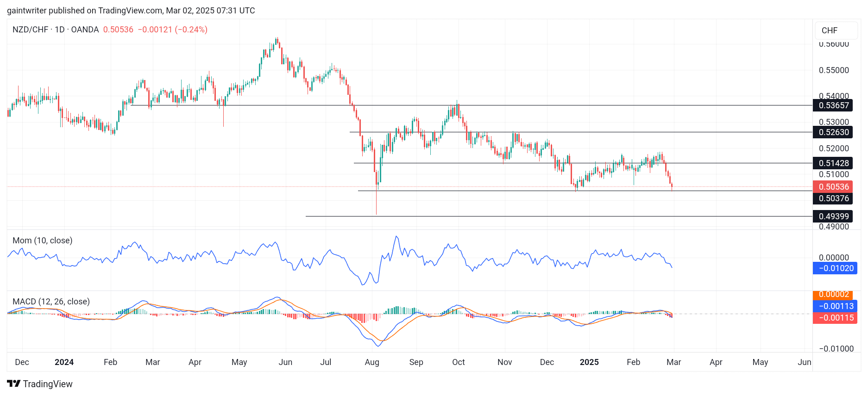Click the orange 0.00002 MACD value label
868x396 pixels.
(833, 295)
